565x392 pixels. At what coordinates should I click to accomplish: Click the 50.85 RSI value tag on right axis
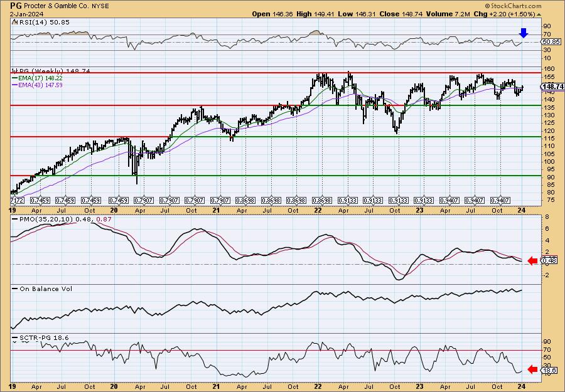tap(551, 42)
